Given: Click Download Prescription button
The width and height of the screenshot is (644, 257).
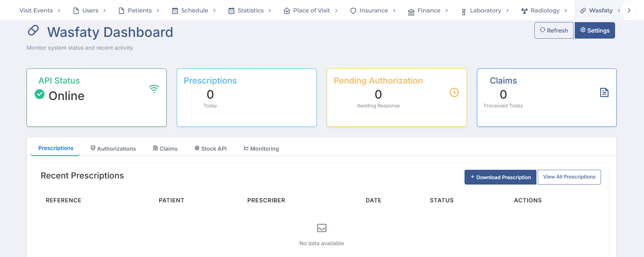Looking at the screenshot, I should tap(500, 177).
